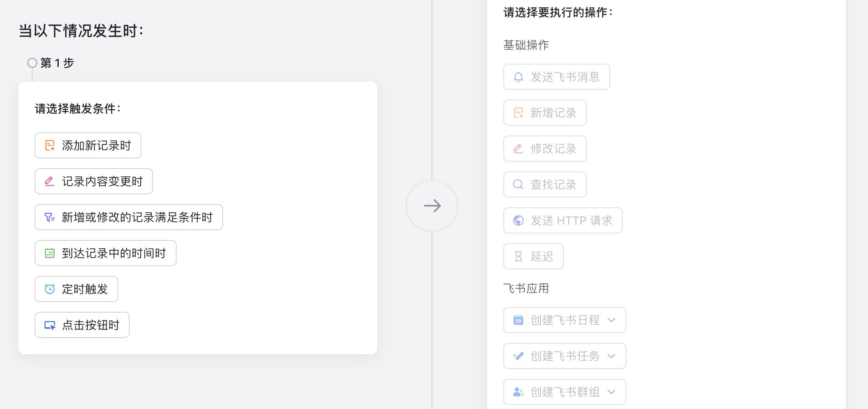
Task: Click the globe icon on 发送 HTTP 请求
Action: coord(518,221)
